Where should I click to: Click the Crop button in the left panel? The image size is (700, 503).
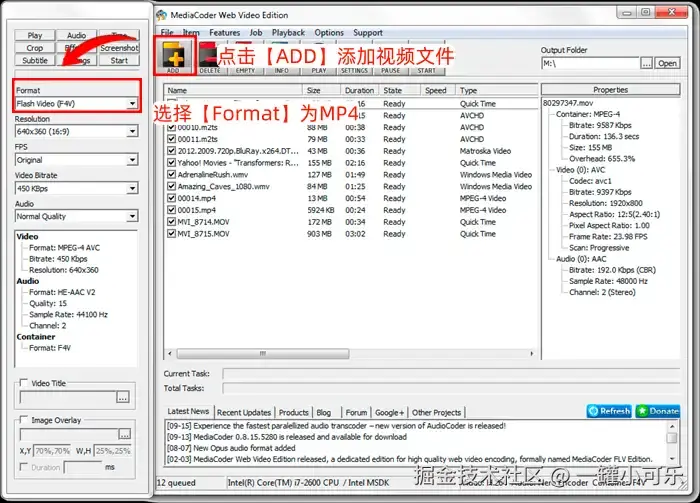pos(35,48)
